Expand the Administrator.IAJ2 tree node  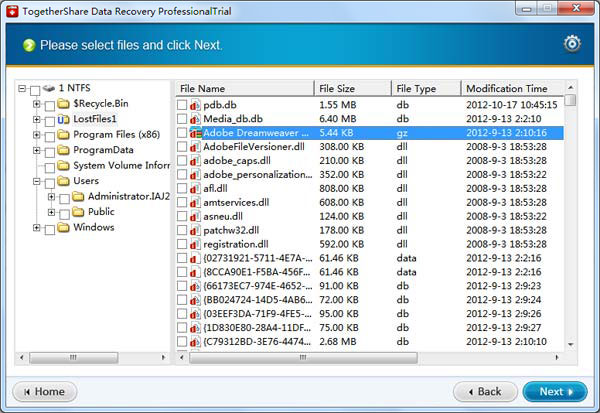(51, 197)
